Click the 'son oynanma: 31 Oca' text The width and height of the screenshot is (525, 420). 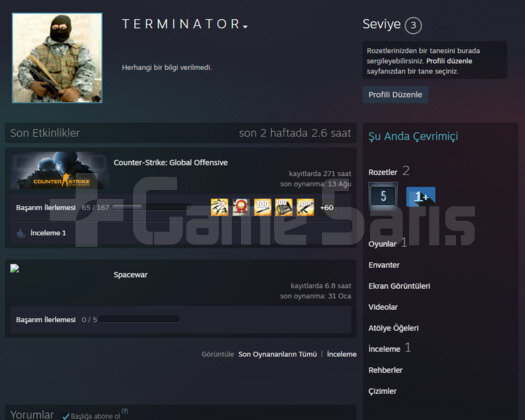point(316,296)
